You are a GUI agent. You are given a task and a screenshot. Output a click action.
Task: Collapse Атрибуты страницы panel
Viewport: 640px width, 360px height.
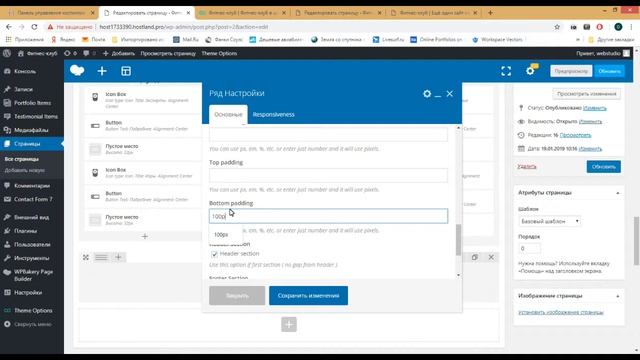click(618, 193)
